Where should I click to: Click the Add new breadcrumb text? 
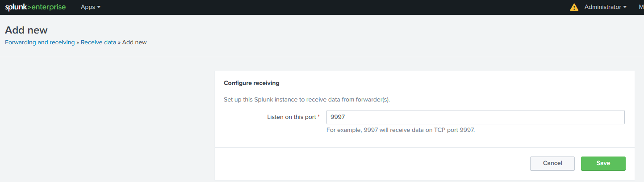tap(134, 42)
